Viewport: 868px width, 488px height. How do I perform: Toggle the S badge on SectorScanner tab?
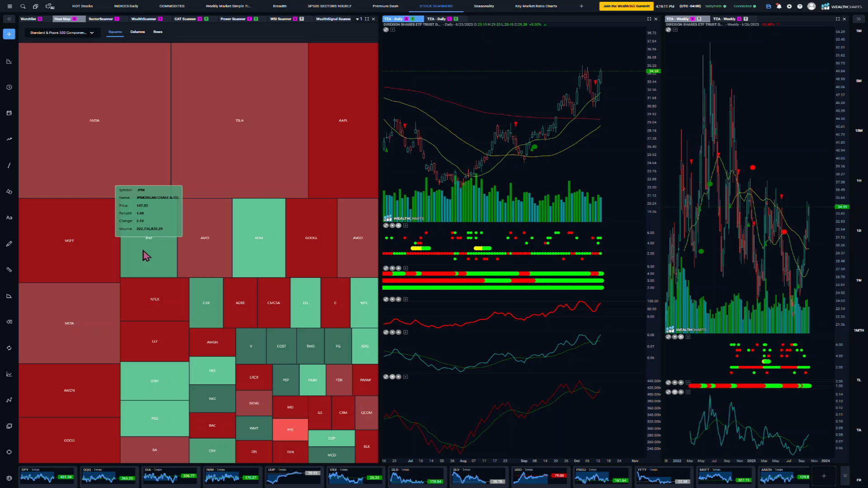(x=117, y=19)
